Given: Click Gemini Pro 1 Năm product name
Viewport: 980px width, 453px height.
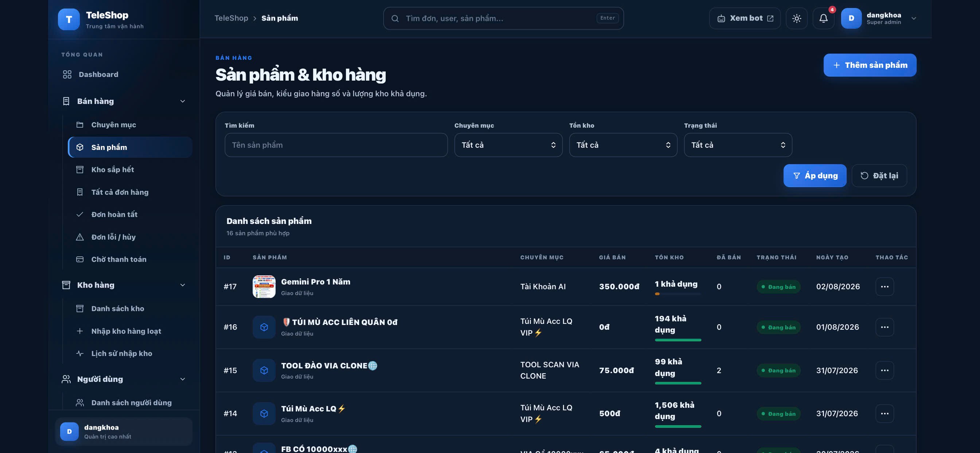Looking at the screenshot, I should (316, 282).
